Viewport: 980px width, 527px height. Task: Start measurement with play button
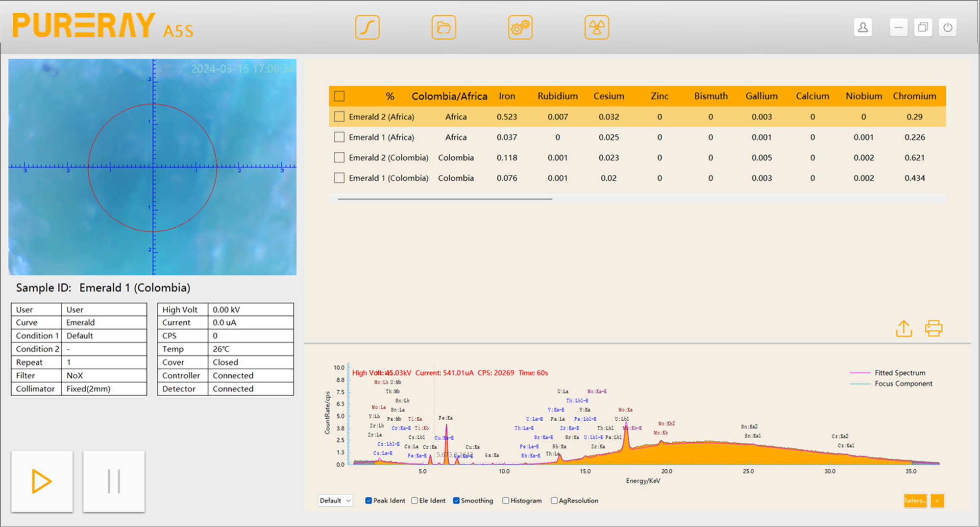point(42,481)
